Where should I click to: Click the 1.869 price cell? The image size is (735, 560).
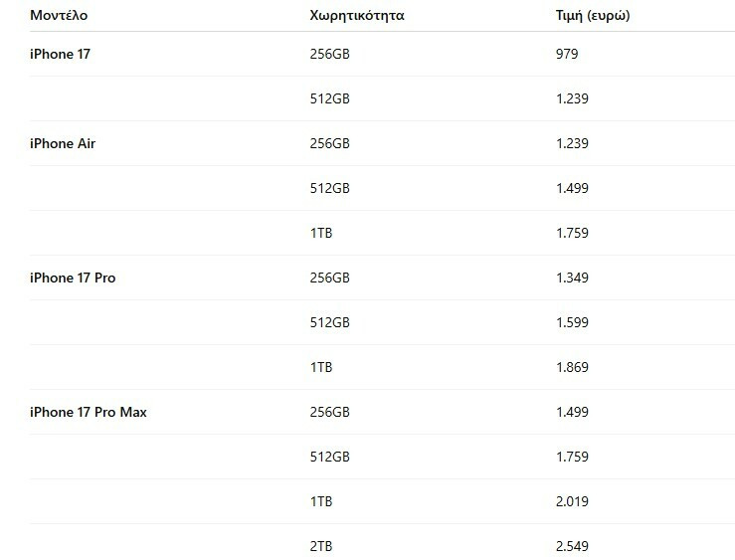click(574, 367)
